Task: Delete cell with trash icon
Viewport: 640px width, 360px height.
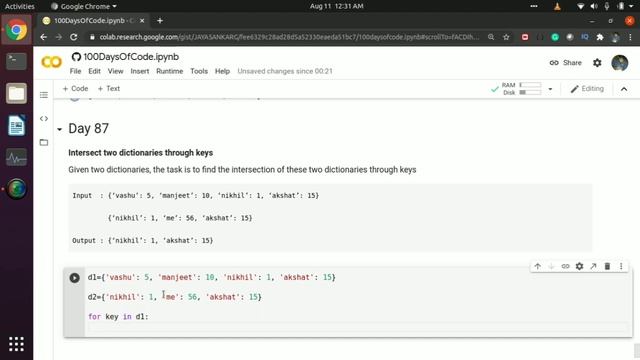Action: point(607,266)
